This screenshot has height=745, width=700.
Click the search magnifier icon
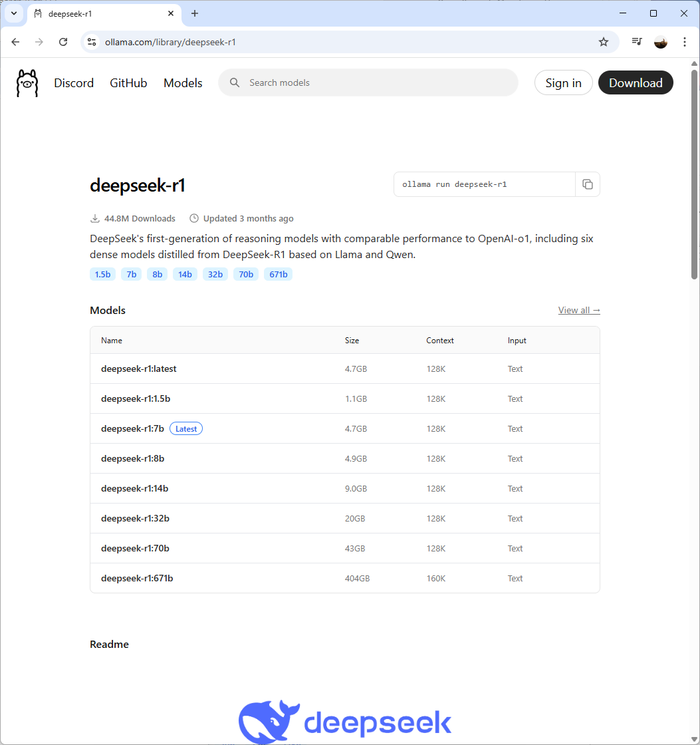tap(235, 82)
